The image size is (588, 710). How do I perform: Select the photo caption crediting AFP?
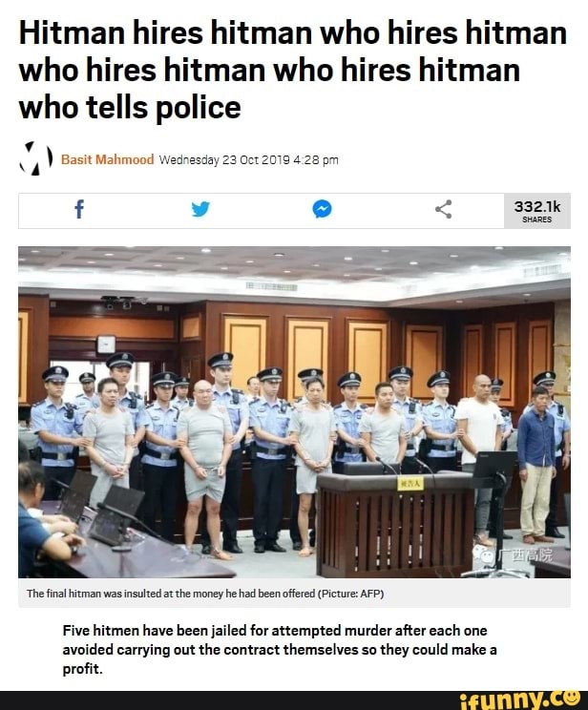click(x=205, y=594)
